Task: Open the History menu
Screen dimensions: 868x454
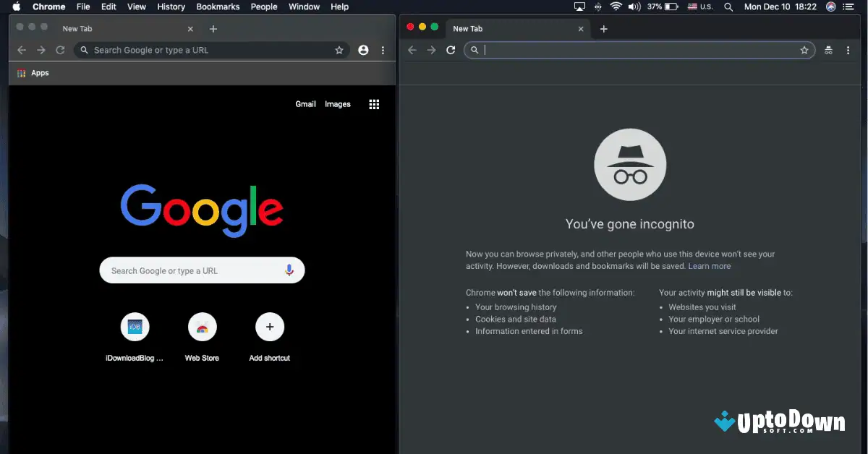Action: click(171, 7)
